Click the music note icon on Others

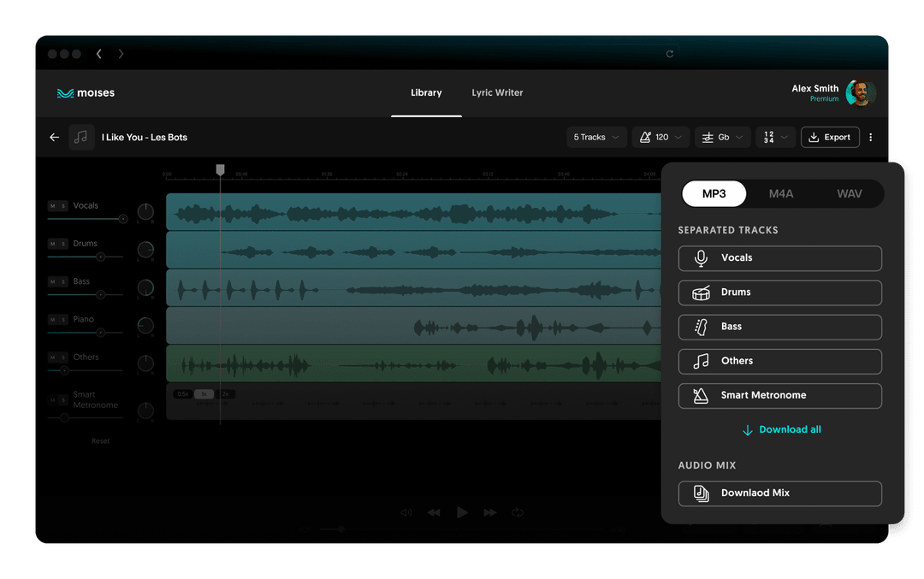701,361
